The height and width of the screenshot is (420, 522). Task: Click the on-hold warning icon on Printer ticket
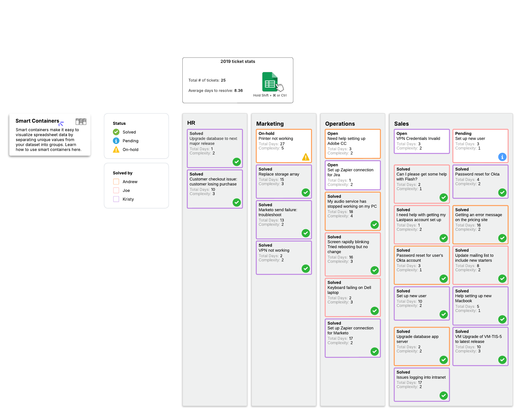click(306, 157)
